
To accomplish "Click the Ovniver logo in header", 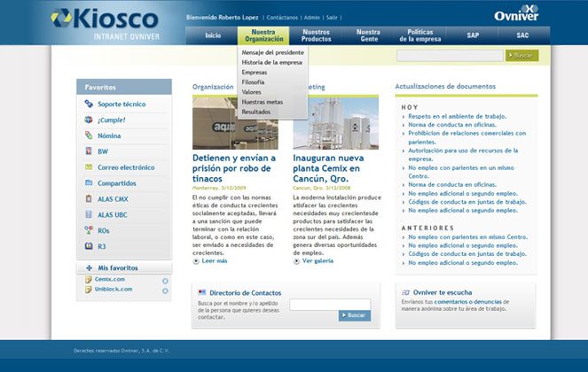I will click(x=516, y=13).
